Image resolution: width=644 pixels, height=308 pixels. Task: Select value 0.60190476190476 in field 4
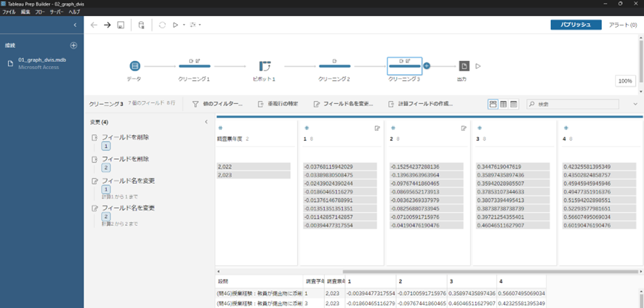[x=599, y=225]
